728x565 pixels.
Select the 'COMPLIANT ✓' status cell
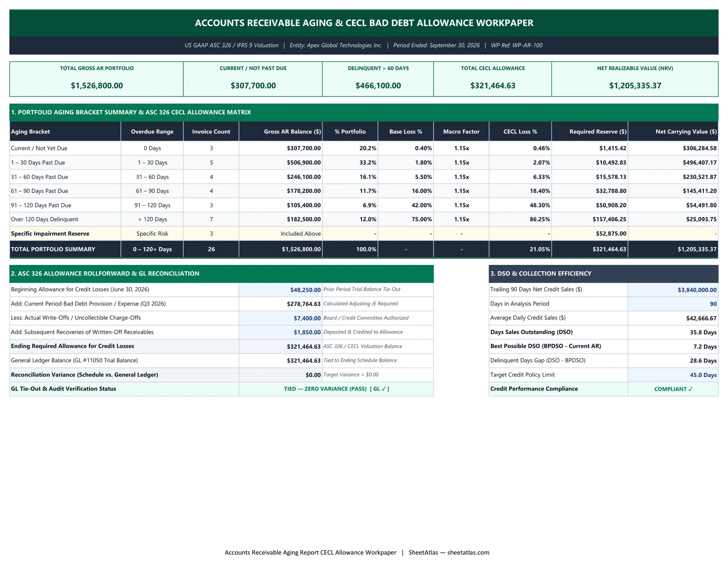pyautogui.click(x=673, y=389)
